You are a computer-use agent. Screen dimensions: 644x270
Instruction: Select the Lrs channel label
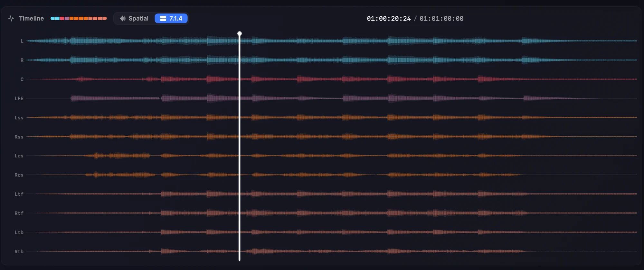tap(19, 156)
